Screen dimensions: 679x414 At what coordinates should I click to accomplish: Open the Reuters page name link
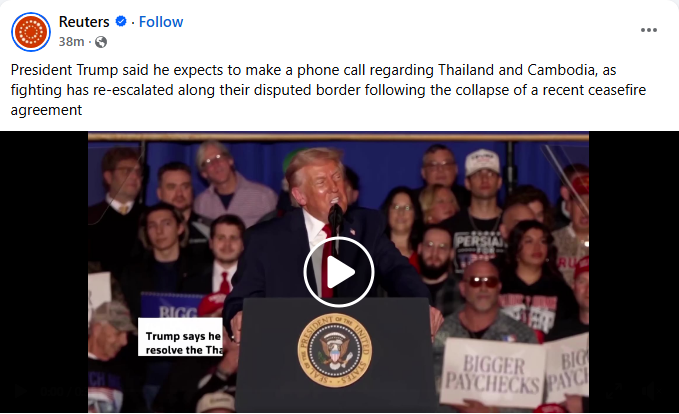pyautogui.click(x=84, y=22)
